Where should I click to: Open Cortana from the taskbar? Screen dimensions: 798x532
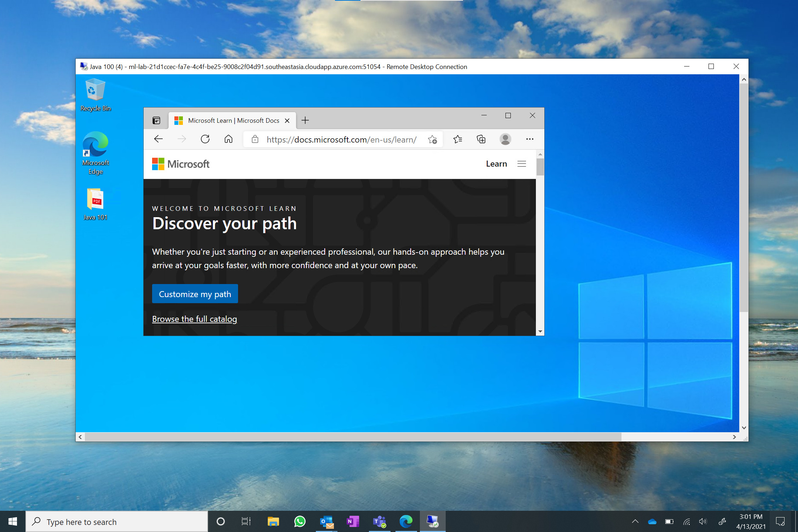click(221, 521)
